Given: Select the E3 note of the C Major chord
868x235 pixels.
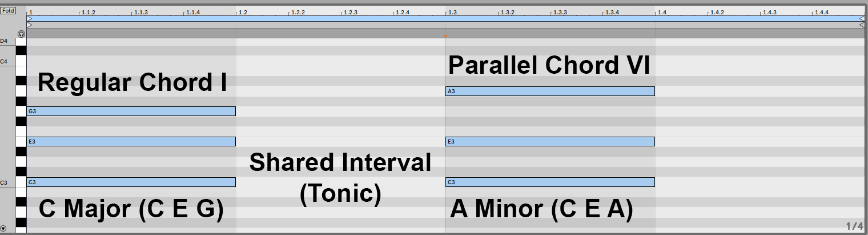Looking at the screenshot, I should pyautogui.click(x=131, y=141).
